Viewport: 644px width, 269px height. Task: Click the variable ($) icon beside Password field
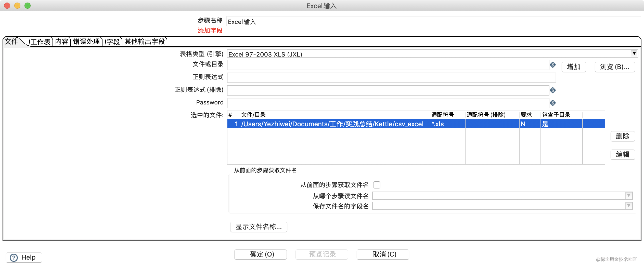(x=553, y=103)
